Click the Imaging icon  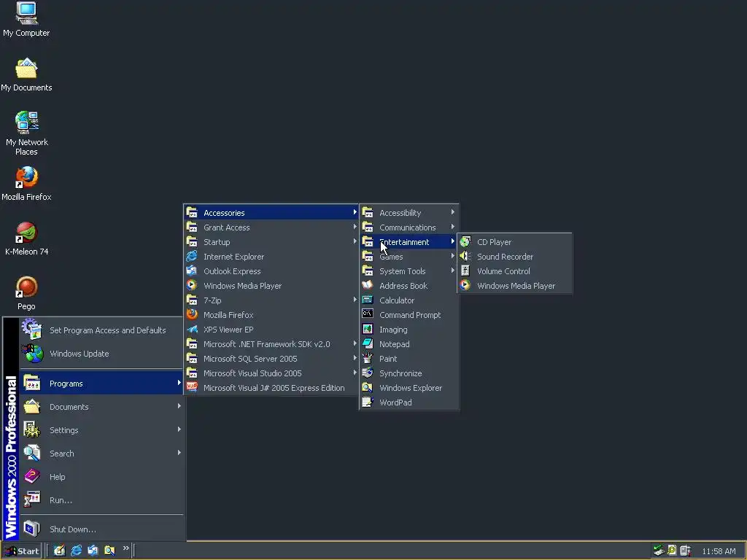tap(368, 330)
